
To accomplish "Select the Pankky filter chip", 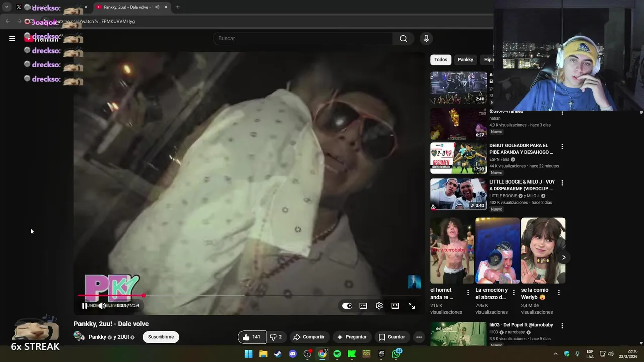I will (465, 60).
